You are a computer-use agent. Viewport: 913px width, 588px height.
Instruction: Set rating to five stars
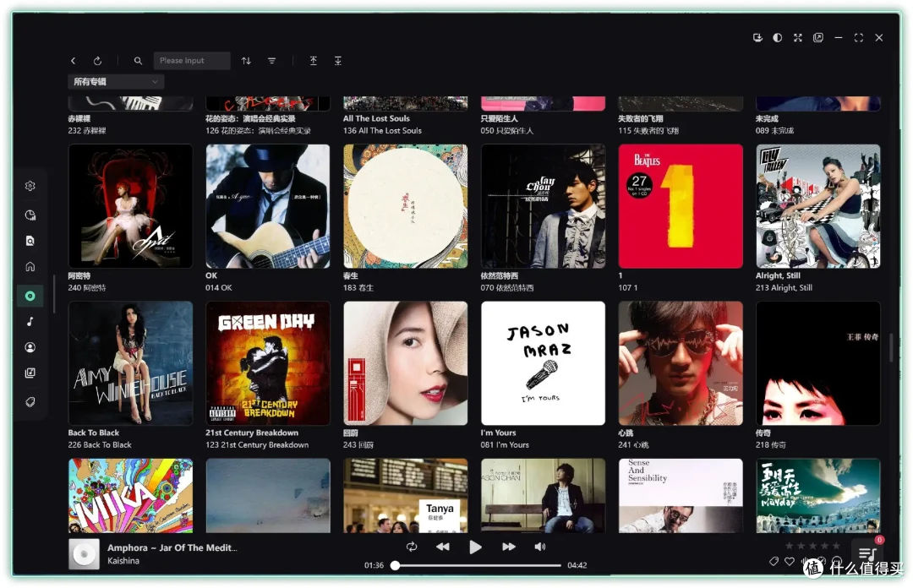click(836, 546)
